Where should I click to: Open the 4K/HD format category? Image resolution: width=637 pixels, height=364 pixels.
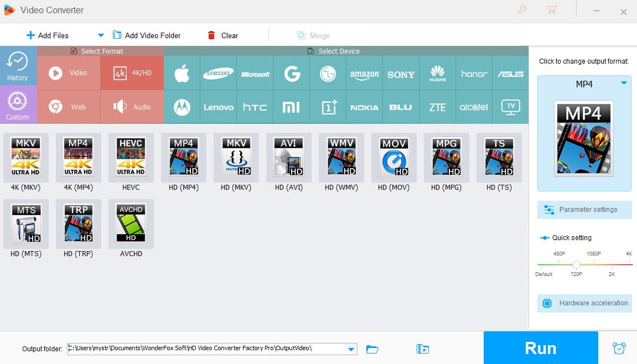(x=132, y=72)
